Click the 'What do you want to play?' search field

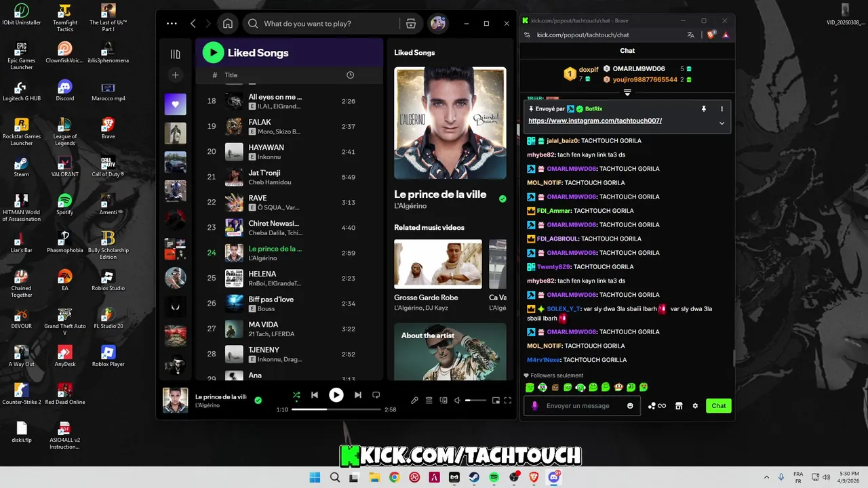click(x=321, y=24)
